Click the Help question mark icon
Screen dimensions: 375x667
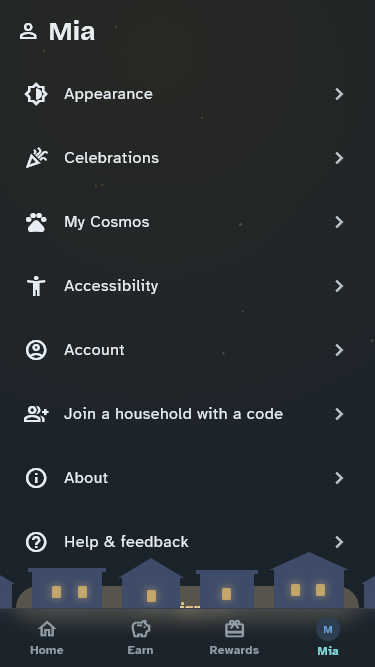coord(36,542)
